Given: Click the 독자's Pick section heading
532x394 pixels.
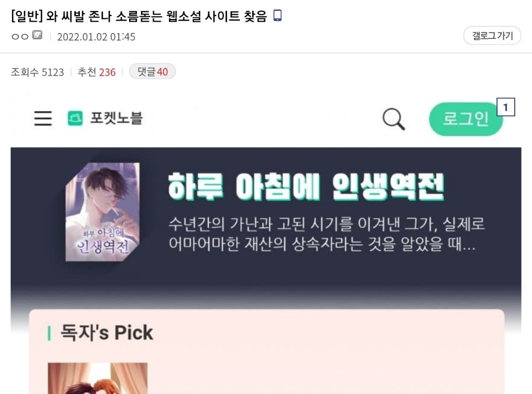Looking at the screenshot, I should 106,332.
